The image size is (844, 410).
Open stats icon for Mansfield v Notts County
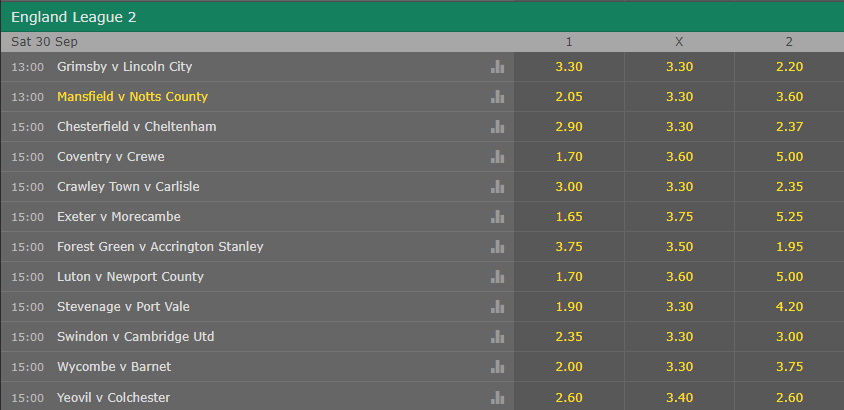[x=497, y=97]
